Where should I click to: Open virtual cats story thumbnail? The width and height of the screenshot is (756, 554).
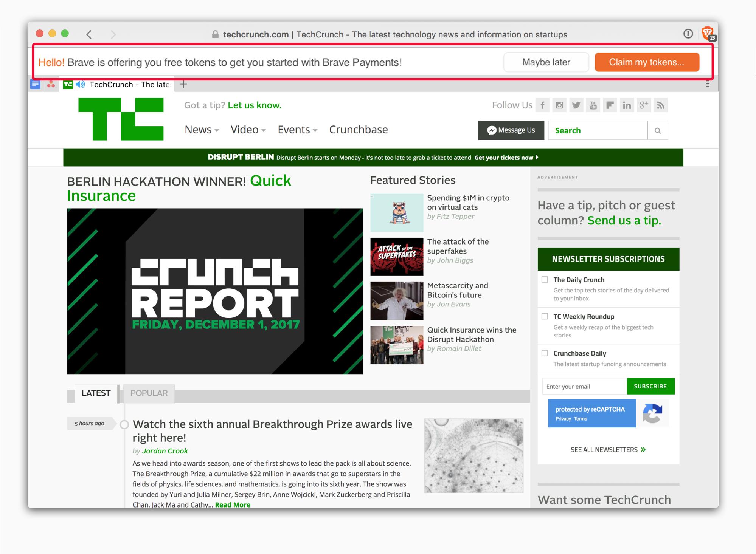coord(397,213)
